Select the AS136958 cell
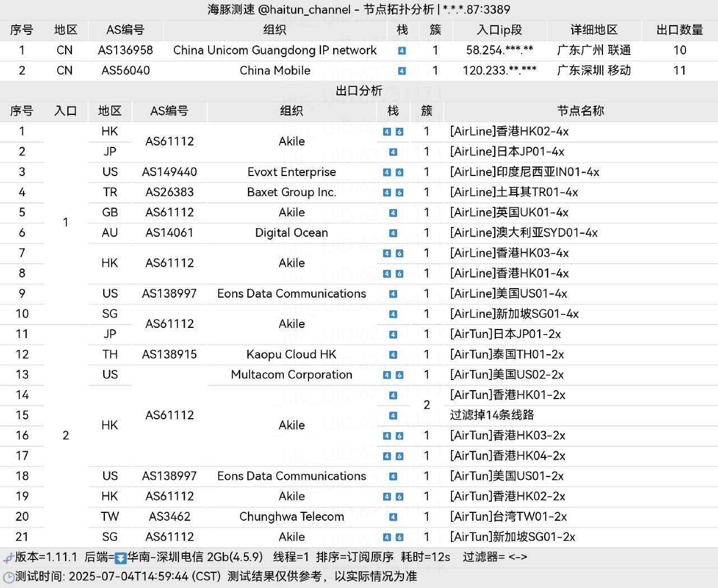 [x=126, y=50]
